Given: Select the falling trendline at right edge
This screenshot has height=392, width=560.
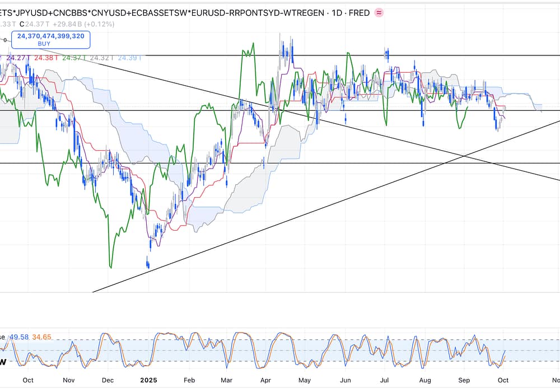Looking at the screenshot, I should 552,179.
